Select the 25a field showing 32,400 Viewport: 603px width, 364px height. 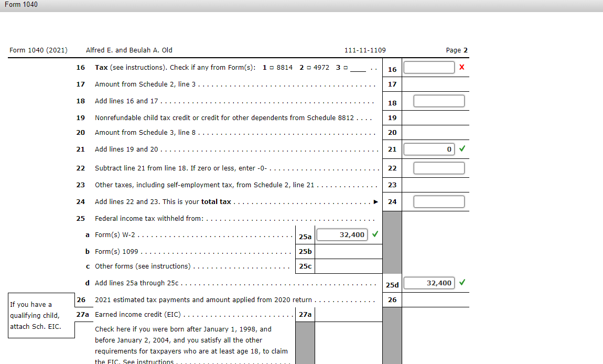click(x=342, y=234)
